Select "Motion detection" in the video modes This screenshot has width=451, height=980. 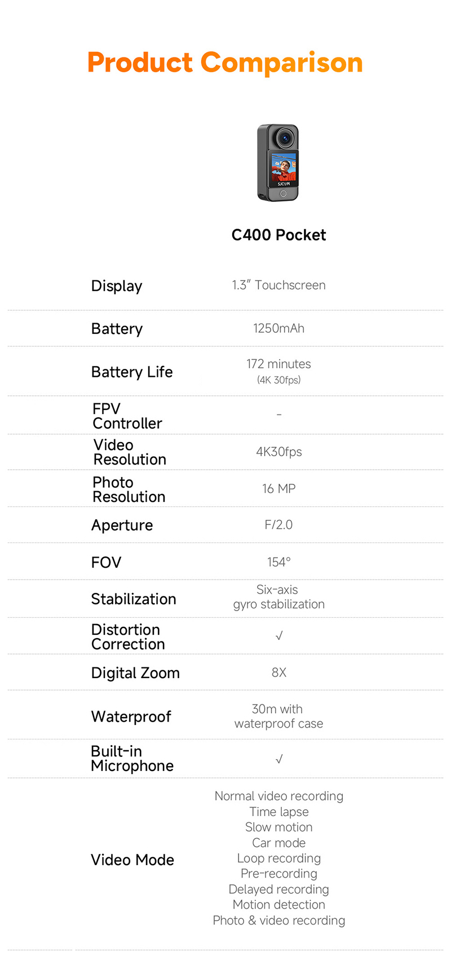pos(278,905)
